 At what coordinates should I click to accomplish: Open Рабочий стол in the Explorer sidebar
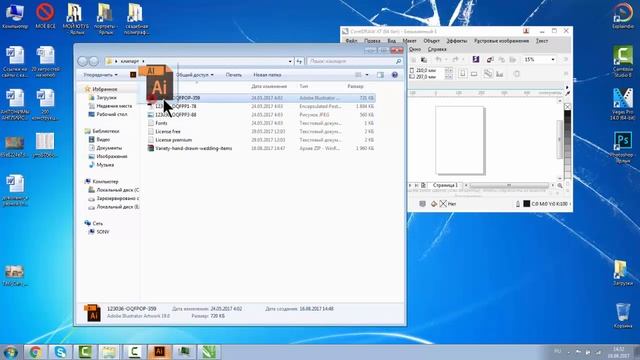click(112, 115)
